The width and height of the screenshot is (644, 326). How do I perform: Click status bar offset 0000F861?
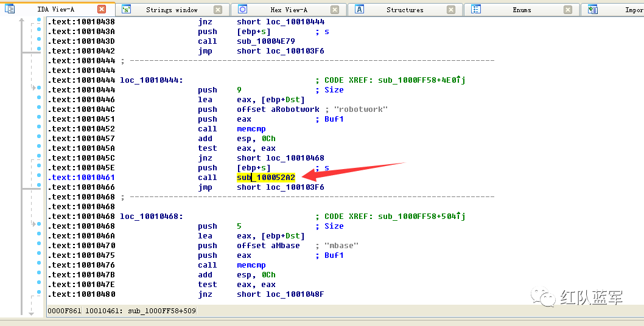pyautogui.click(x=65, y=311)
